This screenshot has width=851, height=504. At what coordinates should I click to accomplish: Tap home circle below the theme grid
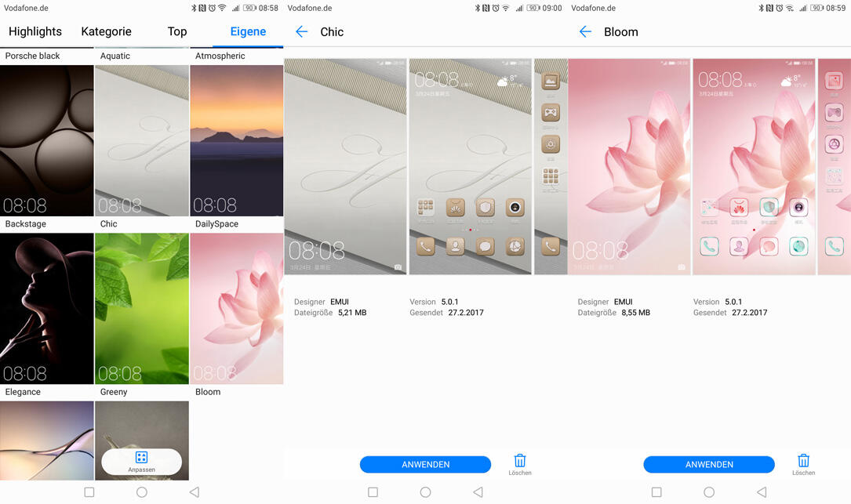pyautogui.click(x=142, y=492)
